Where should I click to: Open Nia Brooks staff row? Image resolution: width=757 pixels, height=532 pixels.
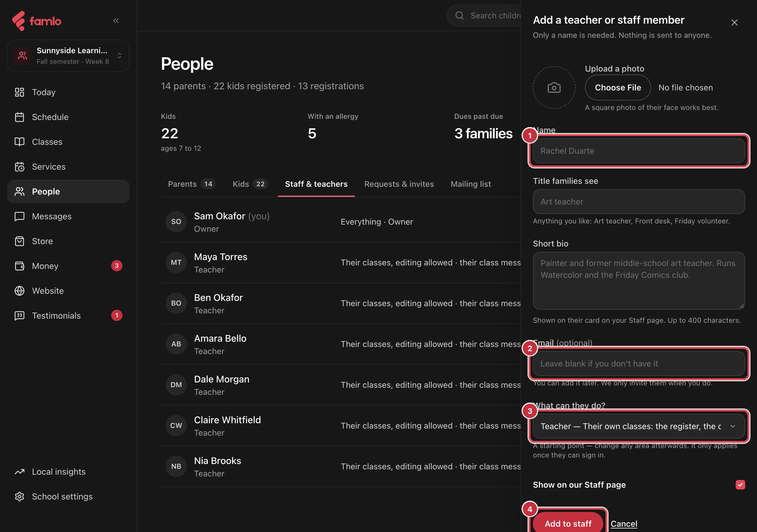coord(341,466)
